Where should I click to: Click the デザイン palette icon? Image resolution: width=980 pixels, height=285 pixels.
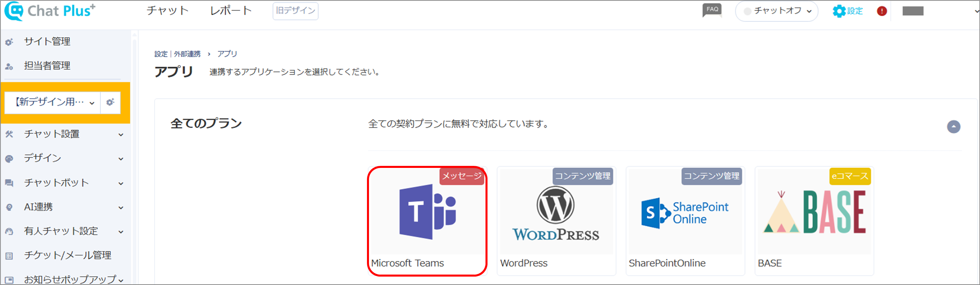[x=9, y=159]
